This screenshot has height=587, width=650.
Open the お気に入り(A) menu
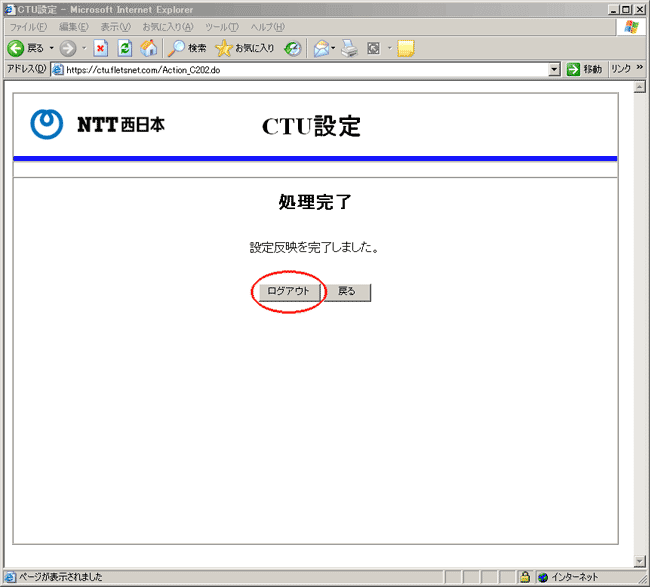pos(168,27)
